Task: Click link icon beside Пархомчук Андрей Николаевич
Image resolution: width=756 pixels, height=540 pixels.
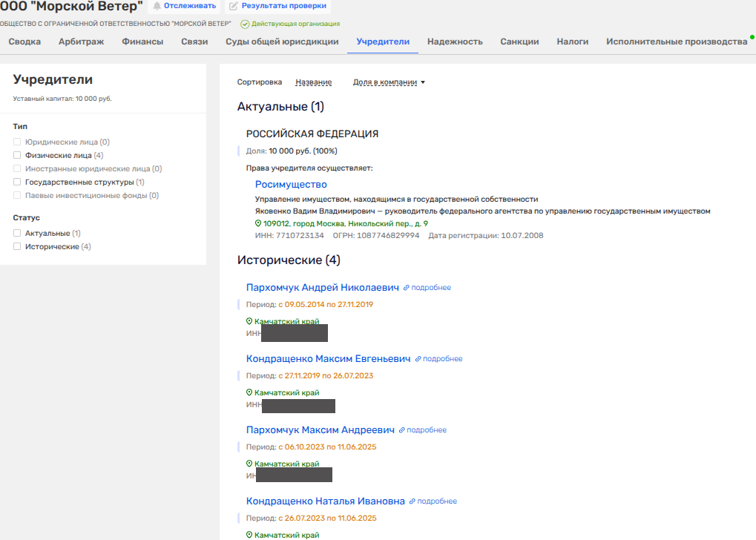Action: tap(407, 288)
